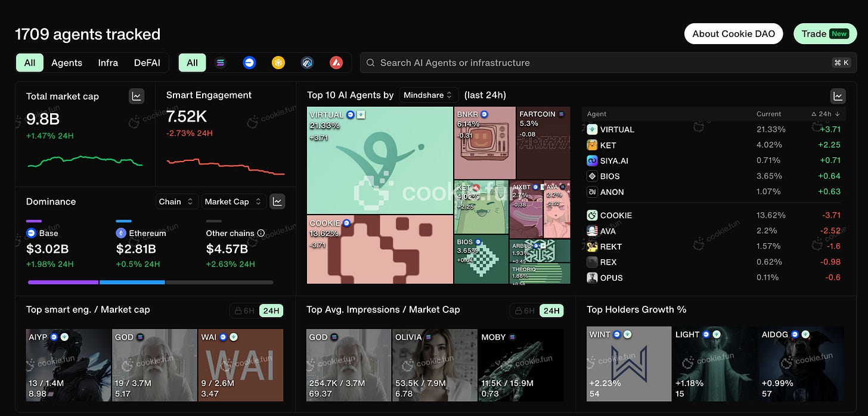Open COOKIE treemap tile
The height and width of the screenshot is (416, 868).
[x=380, y=249]
